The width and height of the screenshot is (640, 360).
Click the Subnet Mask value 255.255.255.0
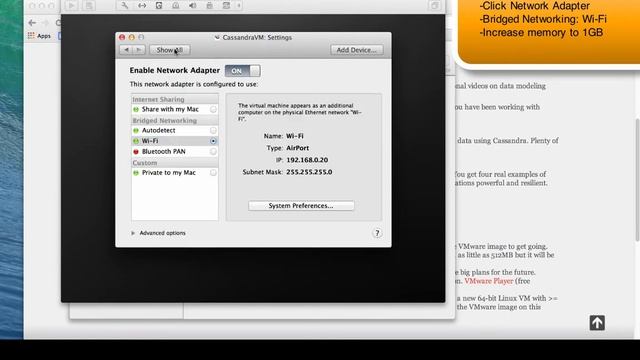[x=309, y=172]
